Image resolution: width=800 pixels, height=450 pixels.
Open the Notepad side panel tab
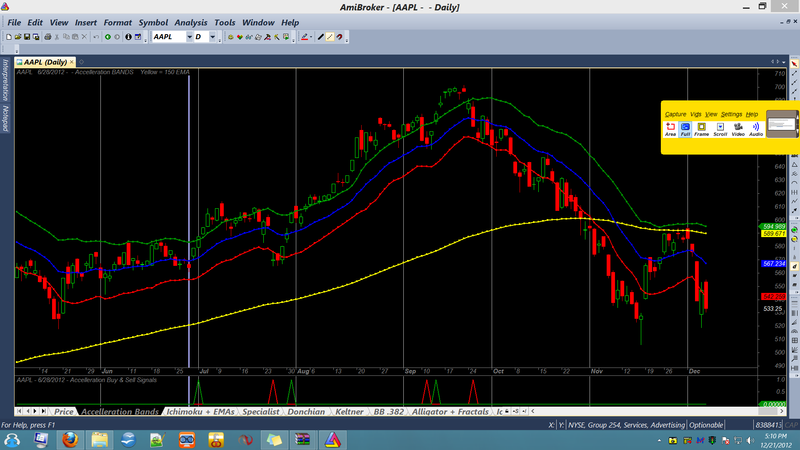[6, 118]
